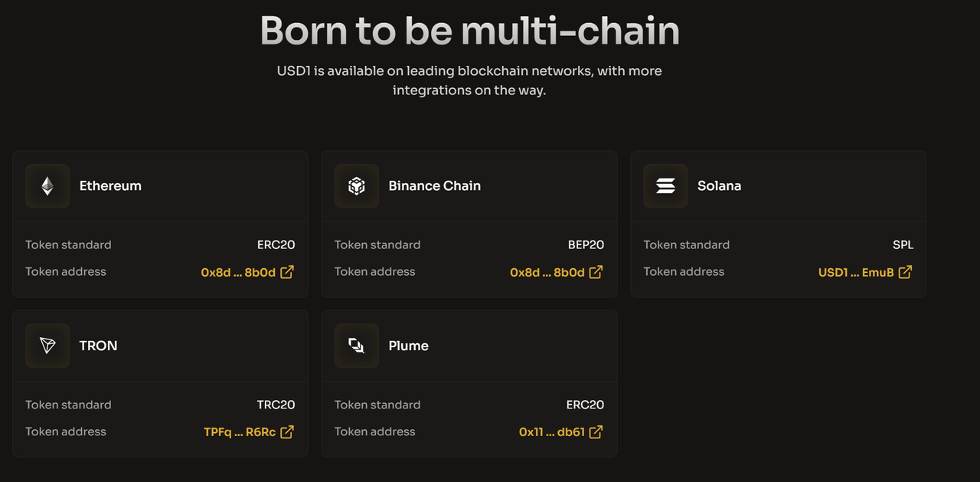
Task: Click the Ethereum diamond logo icon
Action: pyautogui.click(x=47, y=186)
